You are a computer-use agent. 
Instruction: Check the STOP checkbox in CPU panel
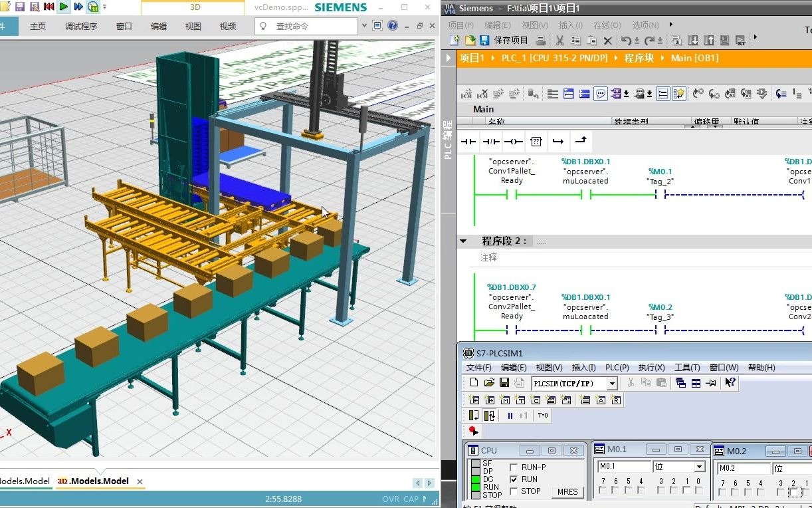pos(514,491)
